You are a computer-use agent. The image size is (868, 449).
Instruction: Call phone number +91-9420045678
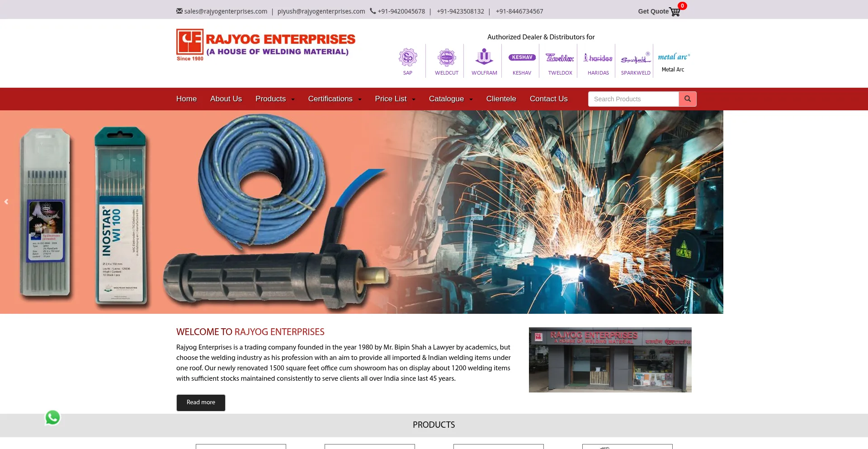coord(401,11)
